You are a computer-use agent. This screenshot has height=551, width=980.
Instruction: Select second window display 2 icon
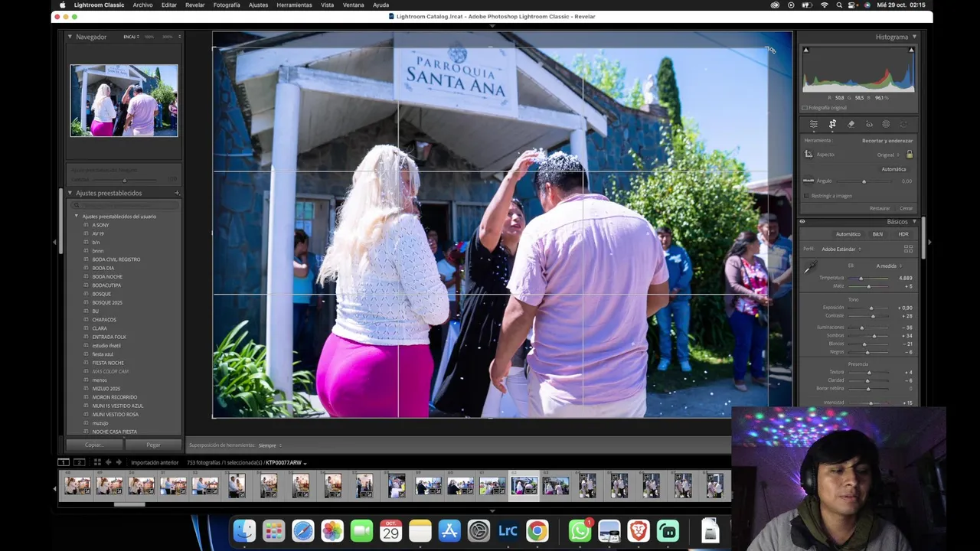coord(79,462)
